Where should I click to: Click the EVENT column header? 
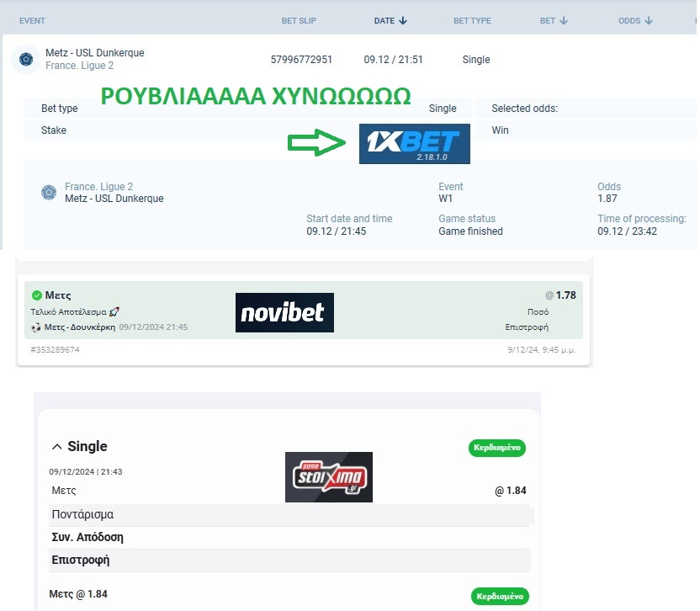point(32,20)
